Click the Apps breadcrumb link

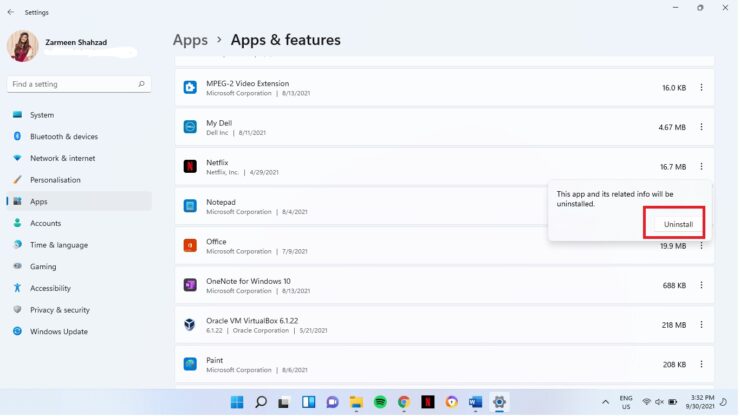click(190, 40)
